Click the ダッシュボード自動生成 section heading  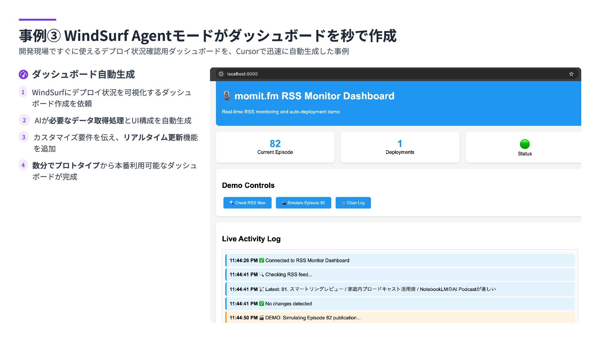click(83, 74)
